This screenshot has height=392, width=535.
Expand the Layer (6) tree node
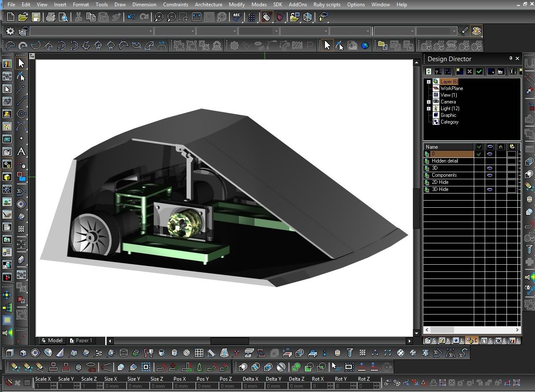click(429, 81)
